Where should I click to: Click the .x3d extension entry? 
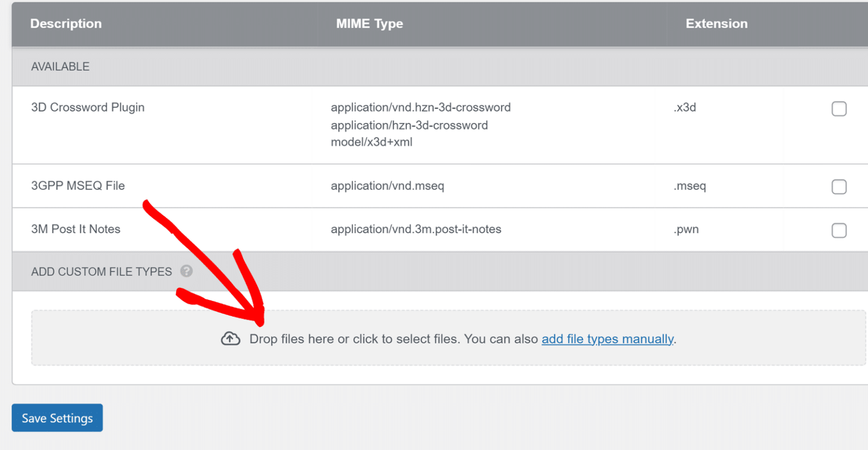click(684, 107)
